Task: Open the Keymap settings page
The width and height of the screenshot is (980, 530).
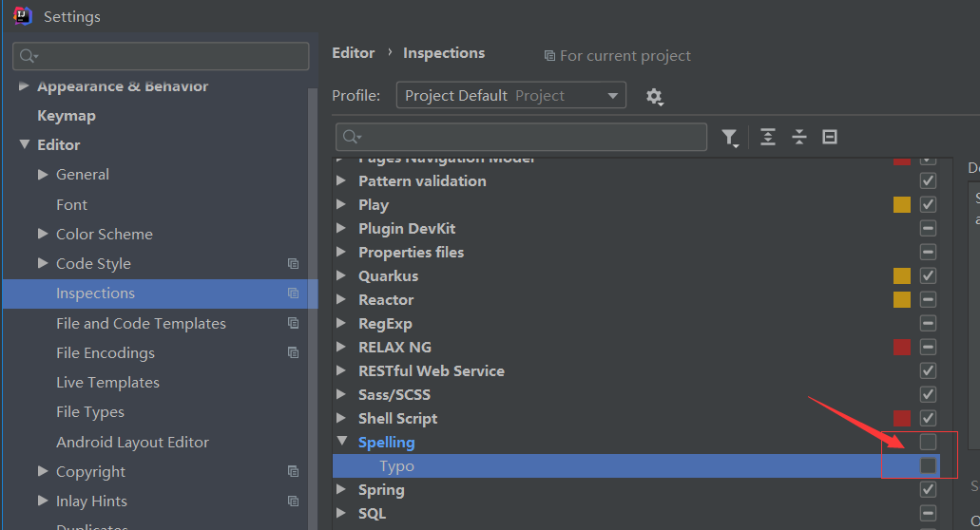Action: point(67,116)
